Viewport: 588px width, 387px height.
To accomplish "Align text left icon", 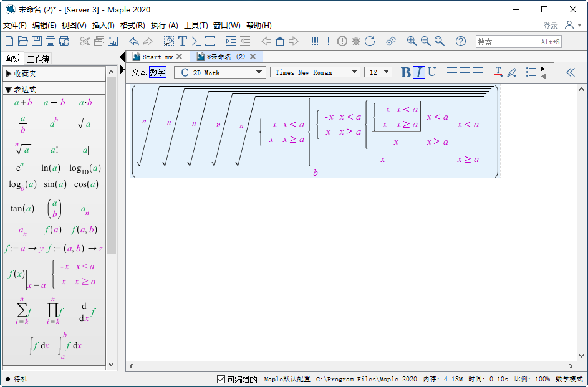I will coord(452,72).
